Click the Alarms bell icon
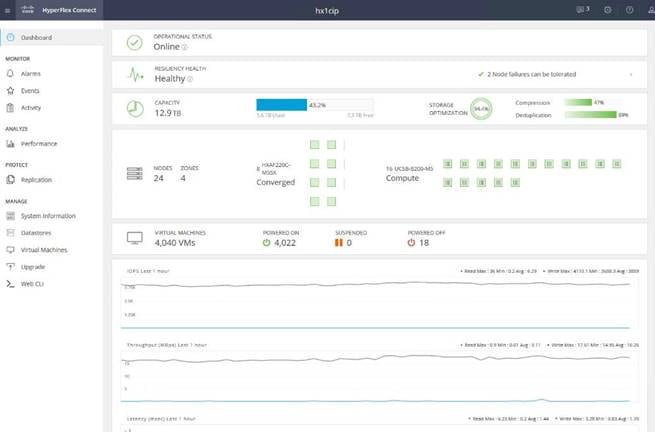 tap(10, 74)
